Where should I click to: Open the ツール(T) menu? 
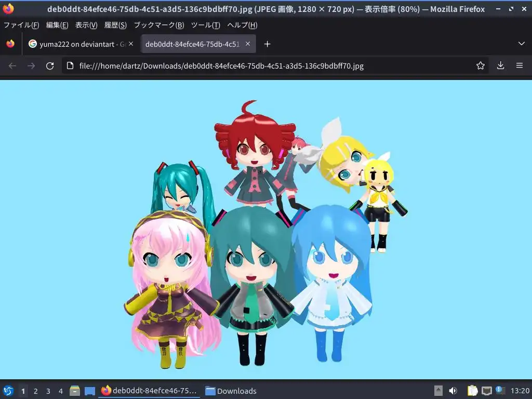pyautogui.click(x=206, y=25)
